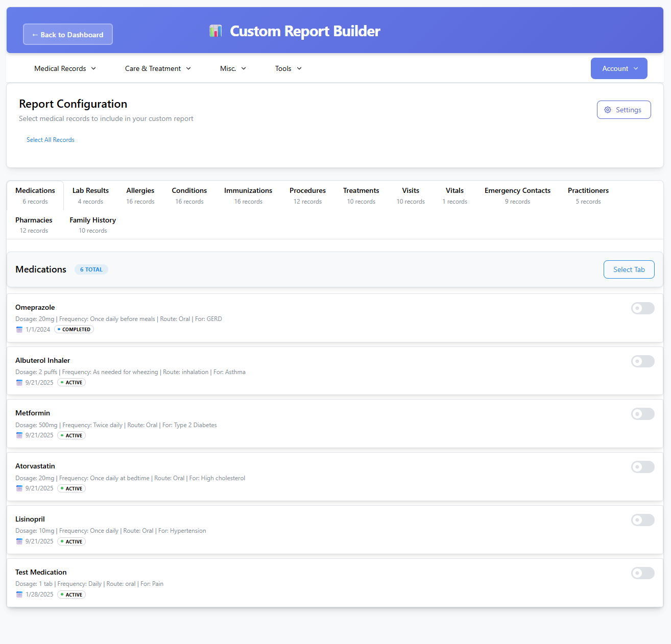Click calendar icon under Atorvastatin
The width and height of the screenshot is (671, 644).
tap(19, 489)
